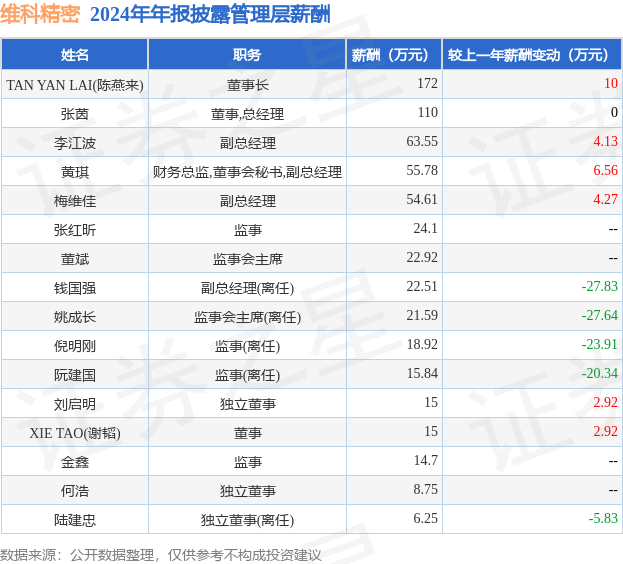
Task: Click the 独立董事(离任) position cell
Action: click(x=247, y=520)
